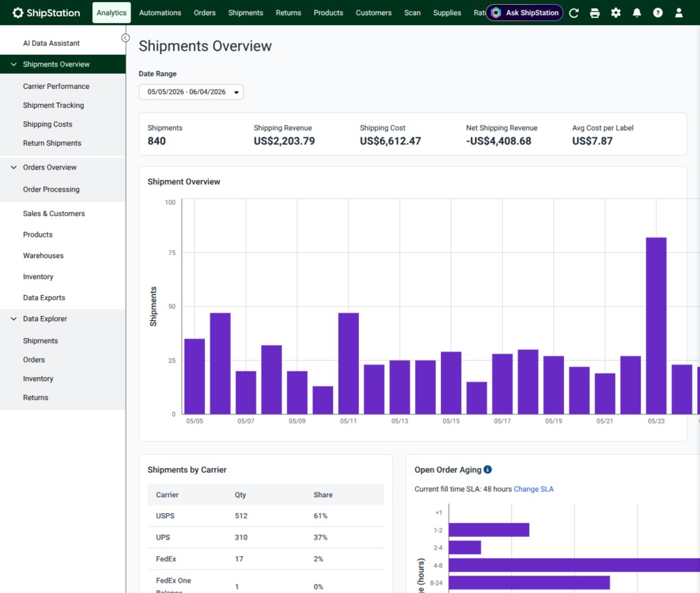Viewport: 700px width, 593px height.
Task: Open Shipment Tracking report
Action: point(53,105)
